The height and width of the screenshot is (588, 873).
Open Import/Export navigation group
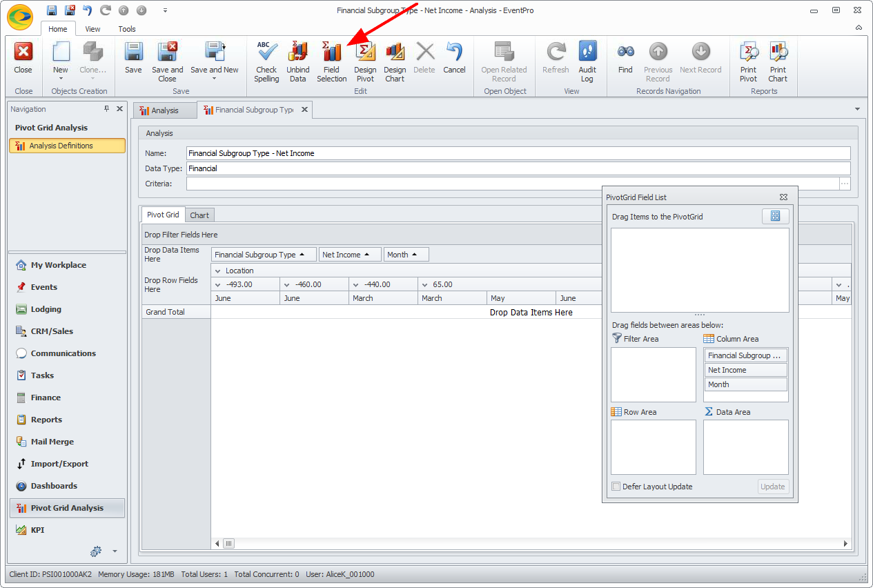point(67,464)
